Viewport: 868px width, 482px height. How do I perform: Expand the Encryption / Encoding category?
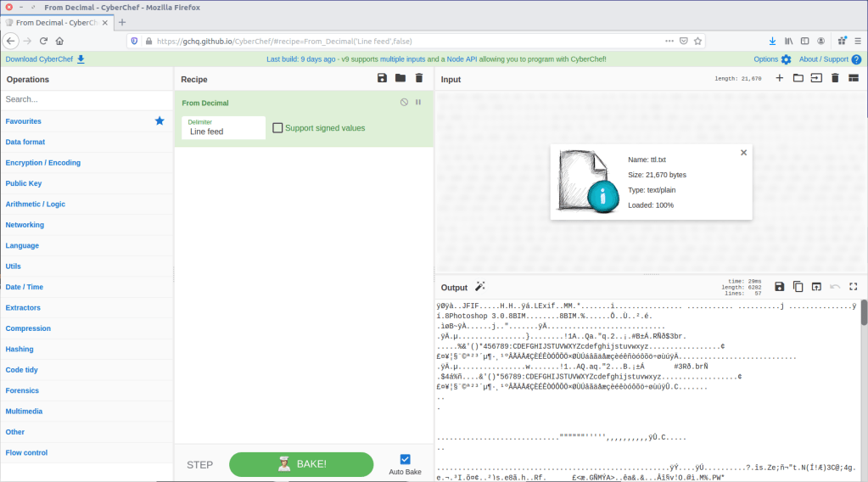43,163
